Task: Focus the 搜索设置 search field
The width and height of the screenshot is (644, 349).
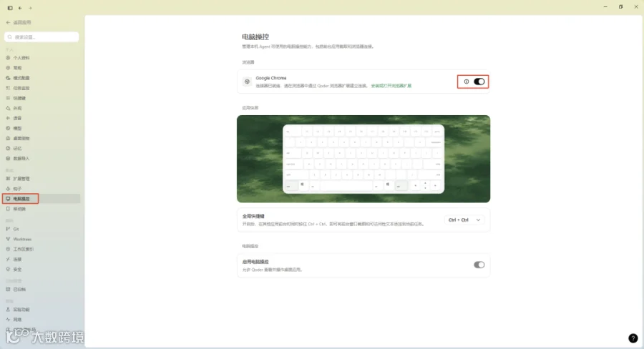Action: pos(42,37)
